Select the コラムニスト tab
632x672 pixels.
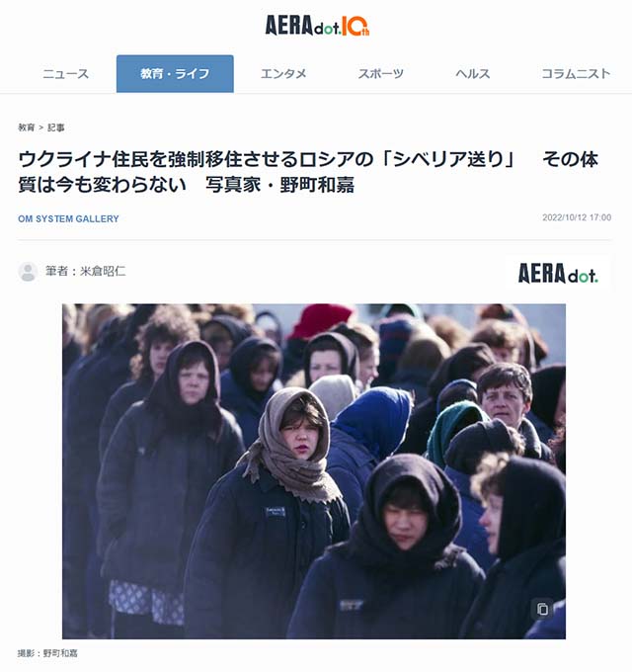pos(576,74)
